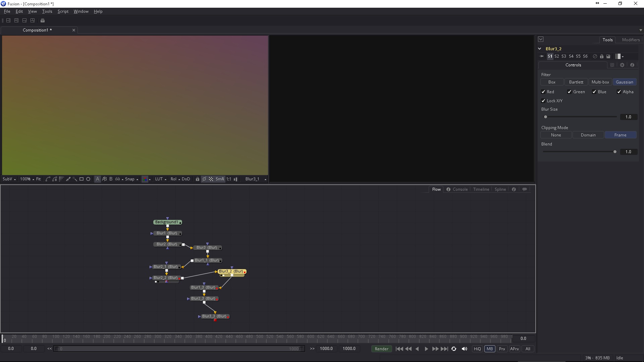The height and width of the screenshot is (362, 644).
Task: Click the RGB color channel icon
Action: tap(145, 179)
